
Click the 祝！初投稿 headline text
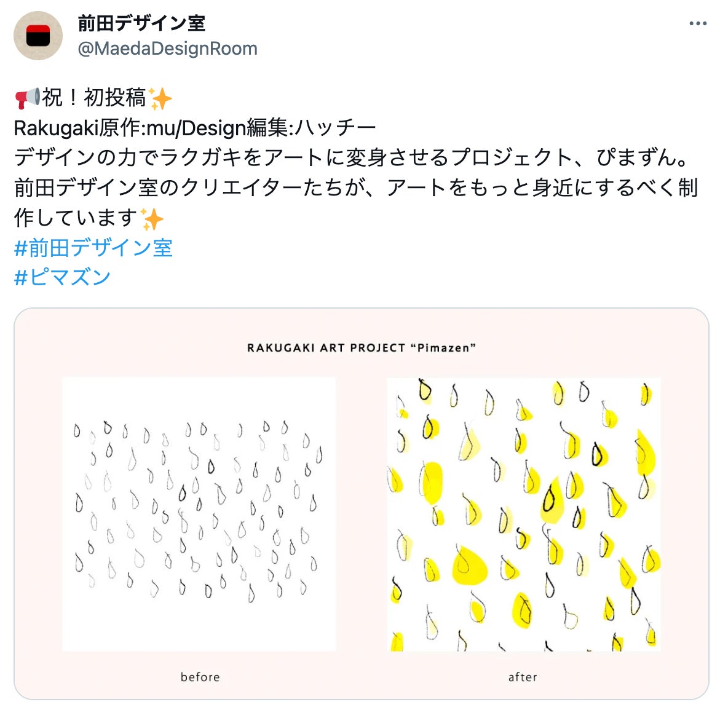click(x=94, y=98)
